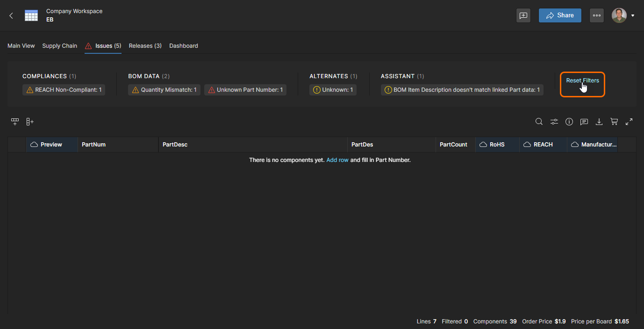Expand table to full screen
644x329 pixels.
(629, 122)
